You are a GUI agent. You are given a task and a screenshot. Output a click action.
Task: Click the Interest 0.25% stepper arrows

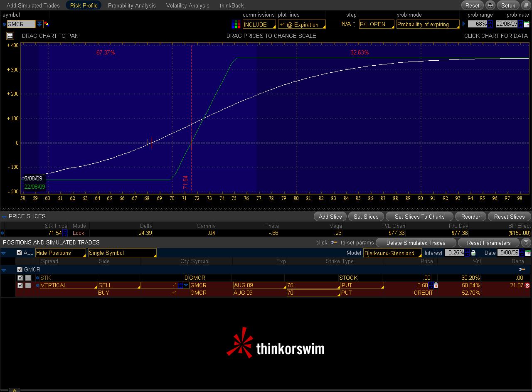(467, 253)
